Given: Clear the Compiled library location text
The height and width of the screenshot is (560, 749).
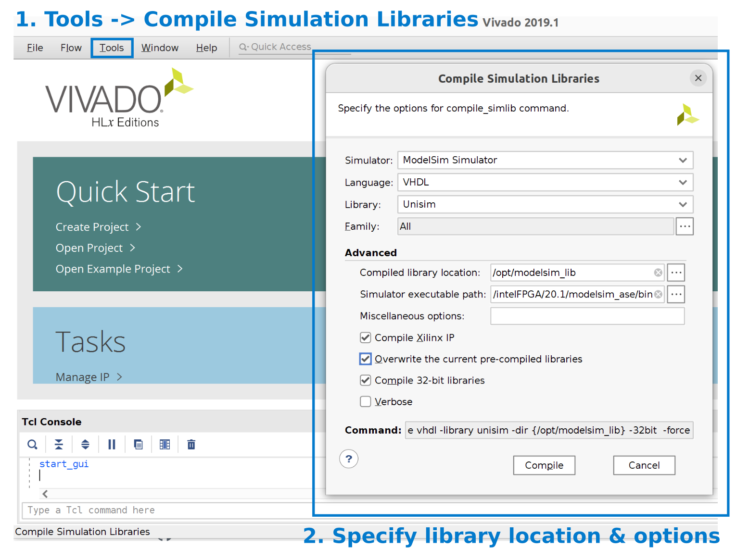Looking at the screenshot, I should tap(658, 273).
